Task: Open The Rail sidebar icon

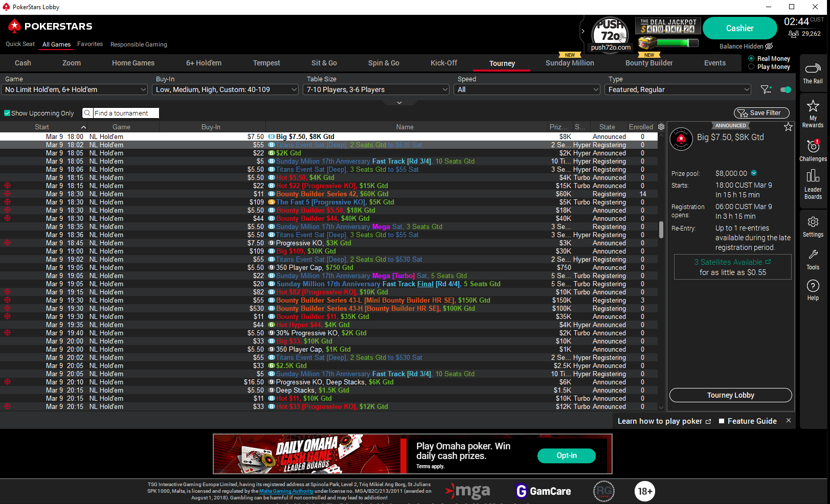Action: [x=813, y=73]
